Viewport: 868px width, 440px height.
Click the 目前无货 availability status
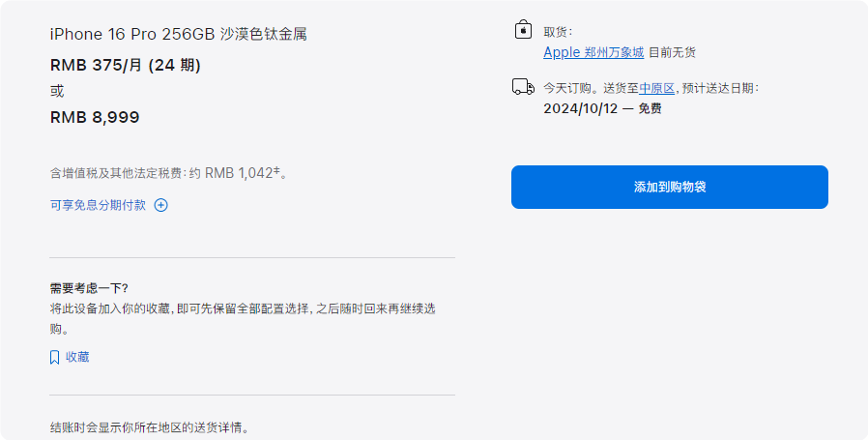pos(672,52)
